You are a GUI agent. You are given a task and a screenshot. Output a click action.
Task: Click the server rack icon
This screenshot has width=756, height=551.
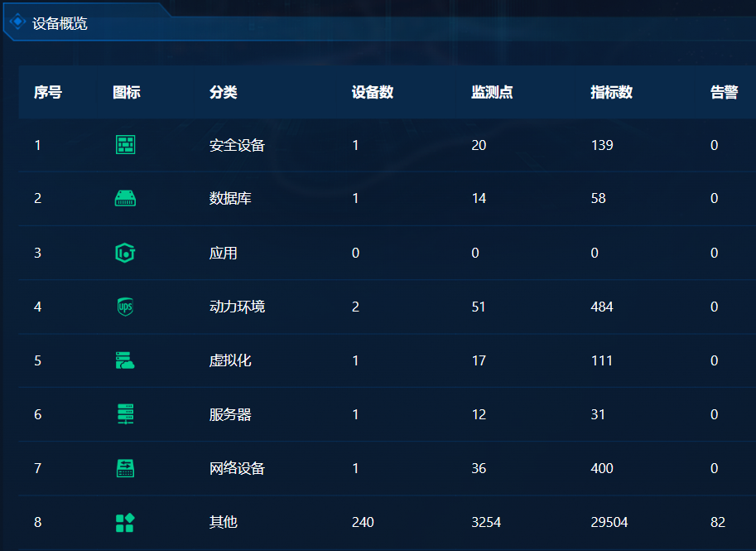coord(125,414)
